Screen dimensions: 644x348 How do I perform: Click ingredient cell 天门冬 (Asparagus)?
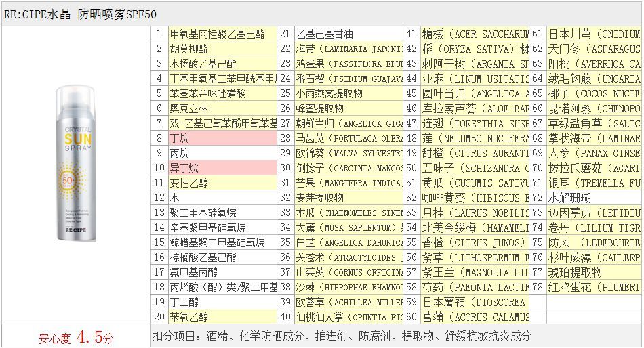[594, 49]
